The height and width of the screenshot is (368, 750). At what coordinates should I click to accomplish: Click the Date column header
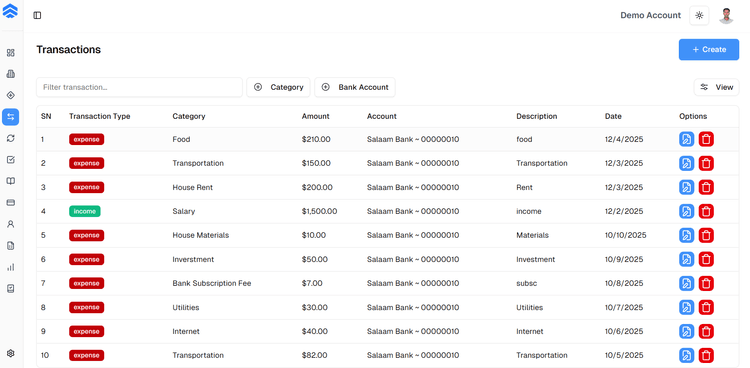pos(613,116)
